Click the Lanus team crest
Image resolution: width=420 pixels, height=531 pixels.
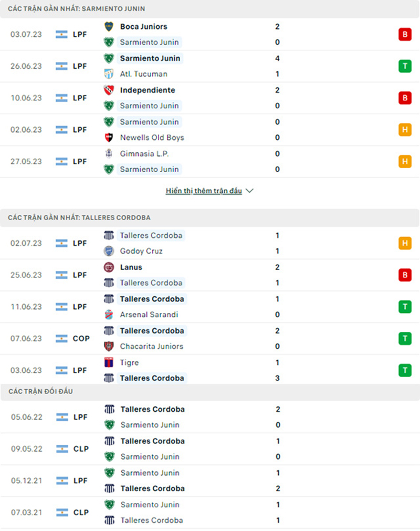109,267
